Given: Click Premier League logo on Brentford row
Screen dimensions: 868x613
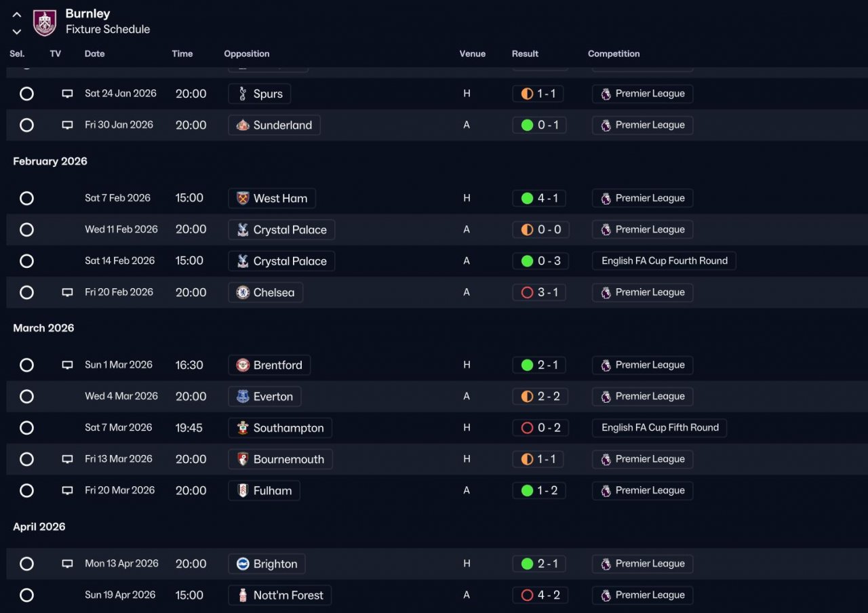Looking at the screenshot, I should coord(606,365).
